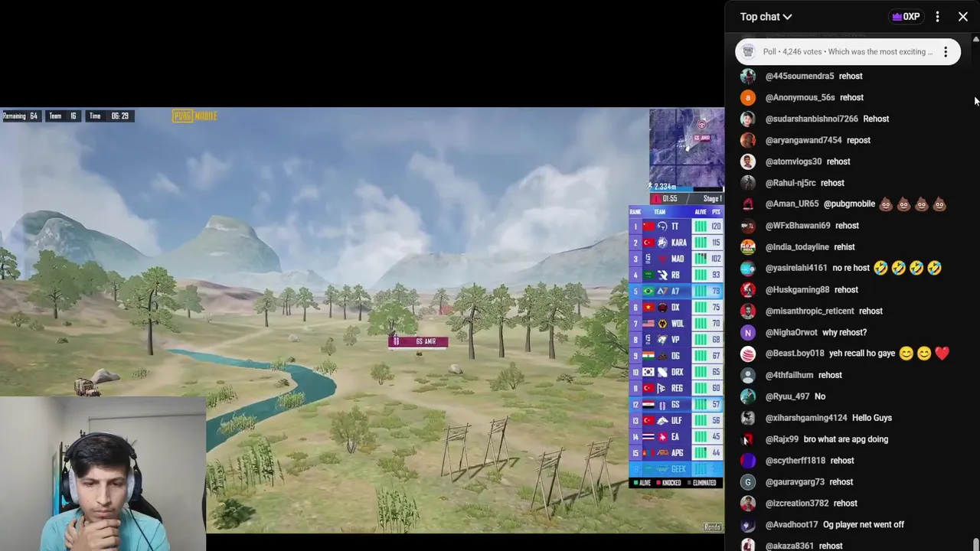This screenshot has width=980, height=551.
Task: Open the poll banner's three-dot menu
Action: (x=946, y=52)
